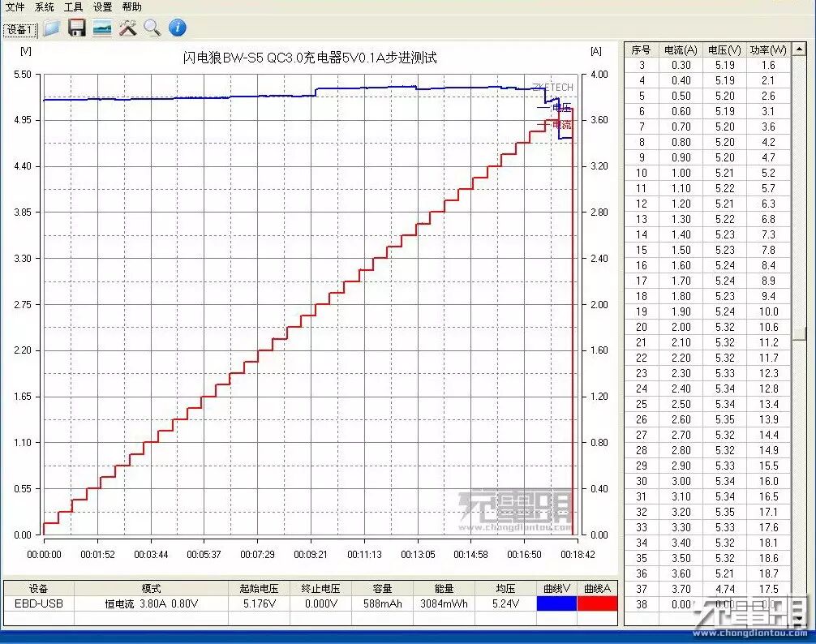
Task: Click the 模式 column header
Action: click(x=152, y=588)
